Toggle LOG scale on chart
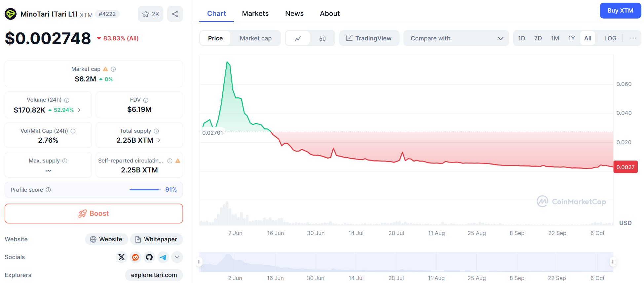The width and height of the screenshot is (644, 283). 610,38
